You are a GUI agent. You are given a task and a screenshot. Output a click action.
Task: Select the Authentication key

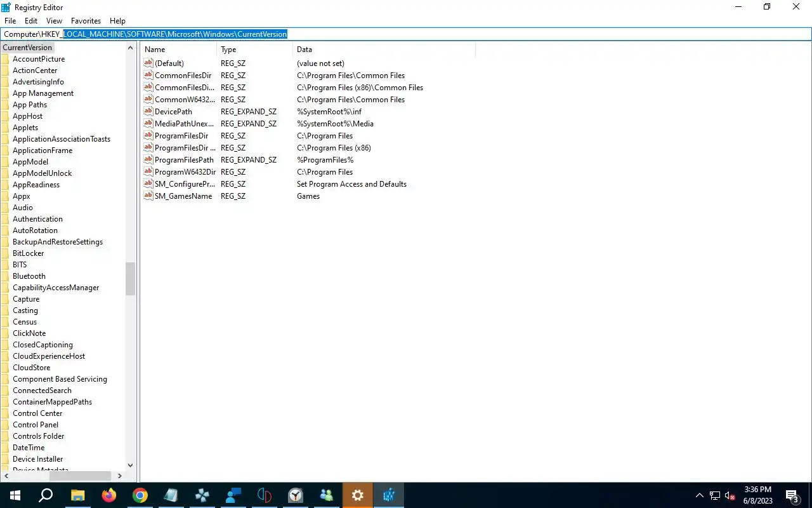pyautogui.click(x=37, y=219)
